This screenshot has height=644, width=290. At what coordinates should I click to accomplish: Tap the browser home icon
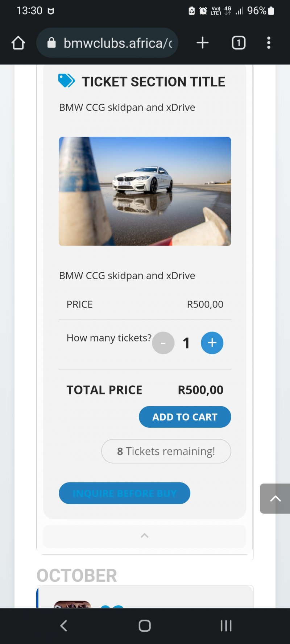point(18,43)
